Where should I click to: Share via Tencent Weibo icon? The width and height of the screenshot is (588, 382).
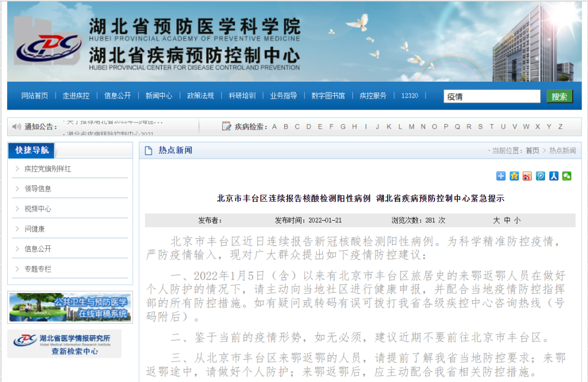[x=541, y=176]
